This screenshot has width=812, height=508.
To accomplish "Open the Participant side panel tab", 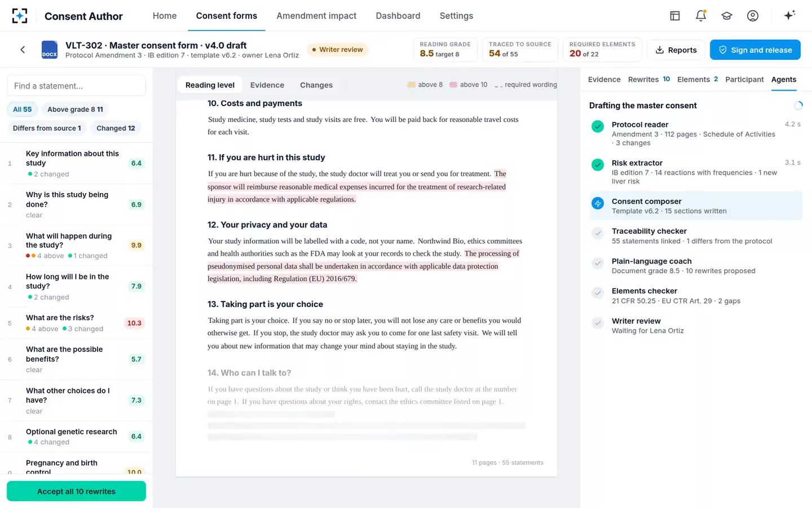I will (744, 80).
